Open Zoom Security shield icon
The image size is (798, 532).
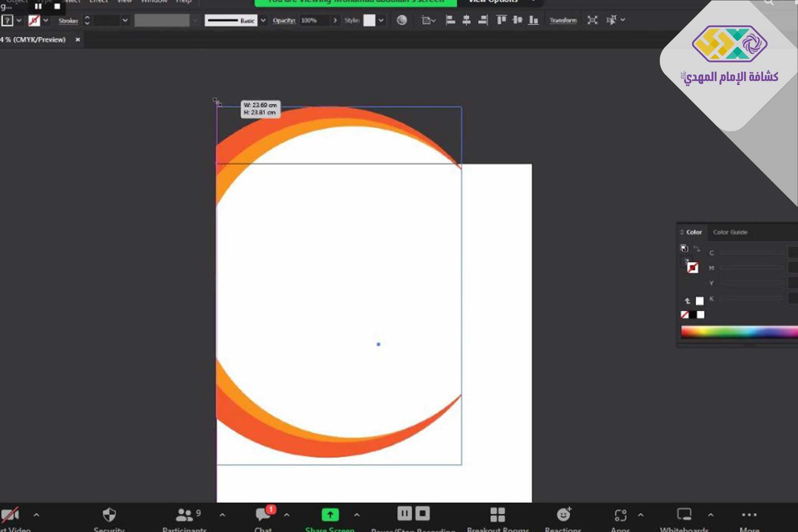pos(109,515)
